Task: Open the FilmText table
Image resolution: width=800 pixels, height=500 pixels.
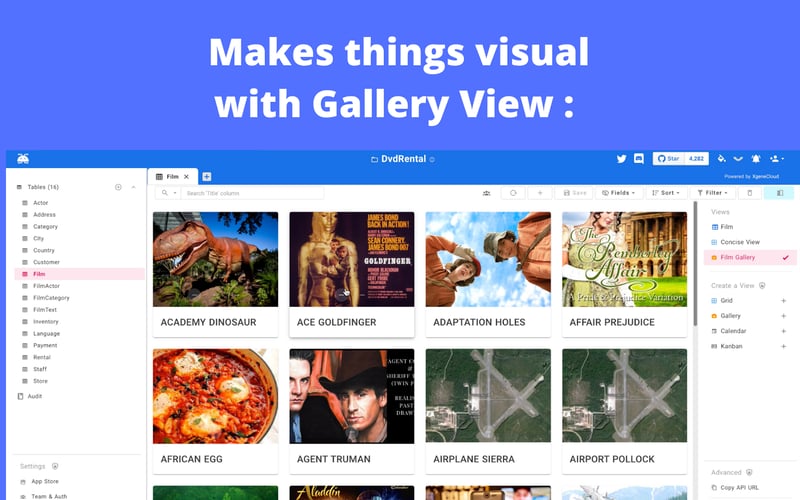Action: pyautogui.click(x=44, y=310)
